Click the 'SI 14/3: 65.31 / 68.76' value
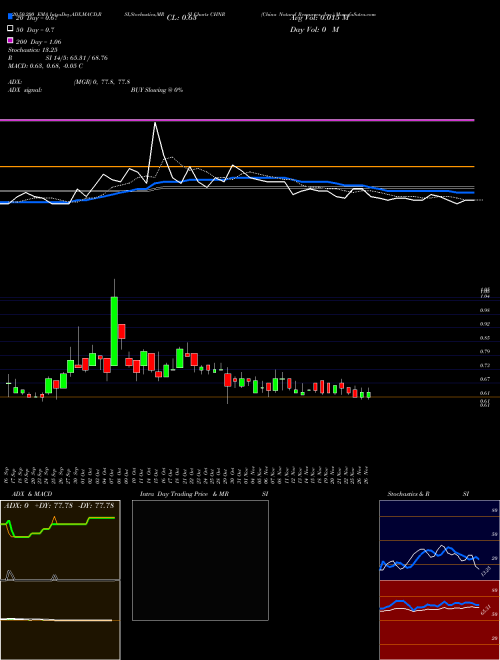Image resolution: width=500 pixels, height=660 pixels. pyautogui.click(x=77, y=58)
